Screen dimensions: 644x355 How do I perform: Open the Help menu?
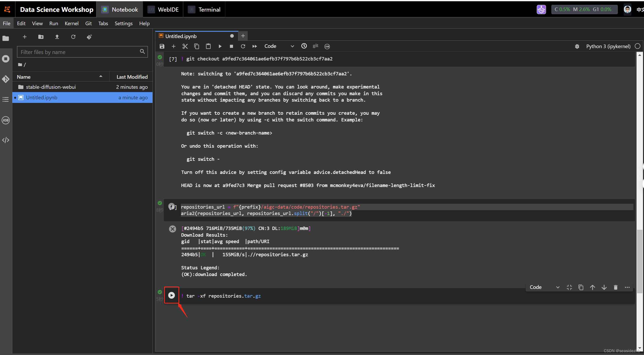(144, 23)
